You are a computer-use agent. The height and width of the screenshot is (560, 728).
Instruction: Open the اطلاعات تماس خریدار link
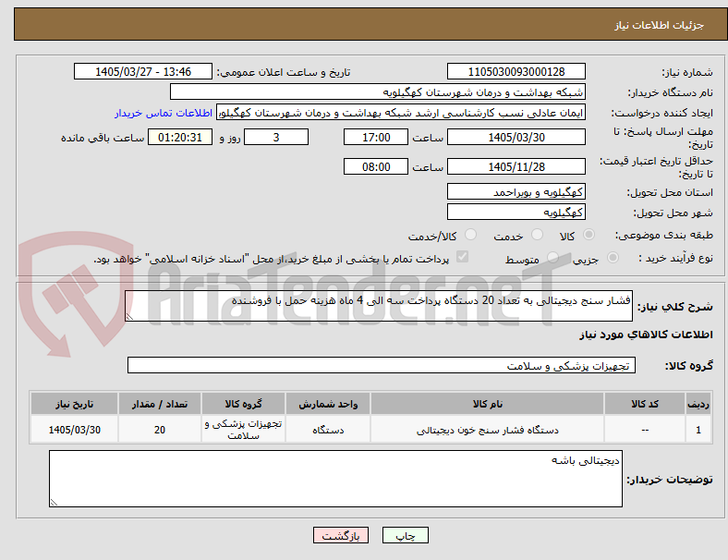[x=164, y=113]
